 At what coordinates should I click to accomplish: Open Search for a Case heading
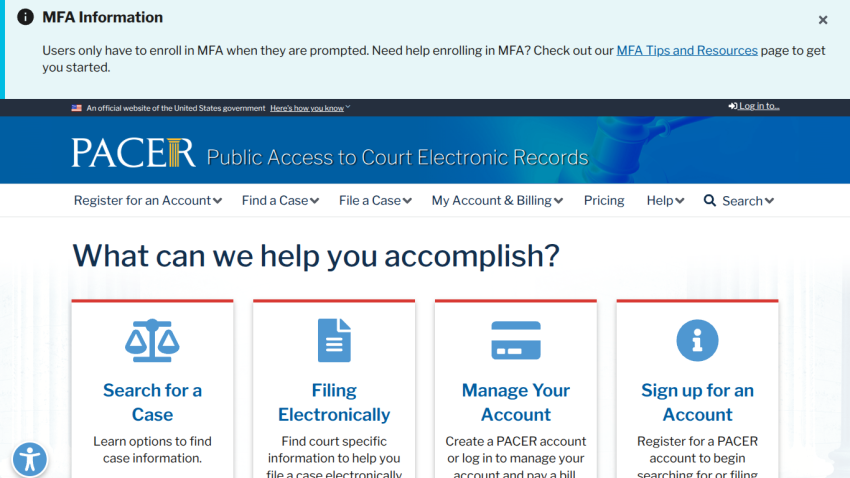152,402
